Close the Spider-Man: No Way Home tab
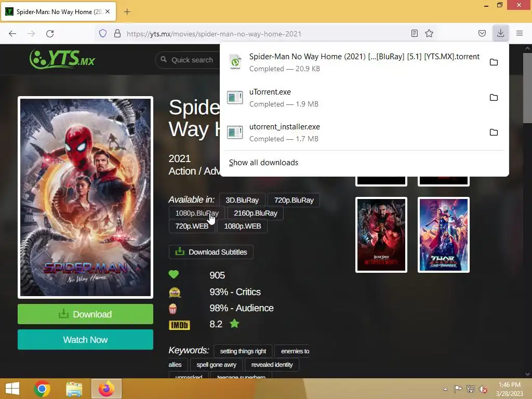532x399 pixels. (108, 11)
